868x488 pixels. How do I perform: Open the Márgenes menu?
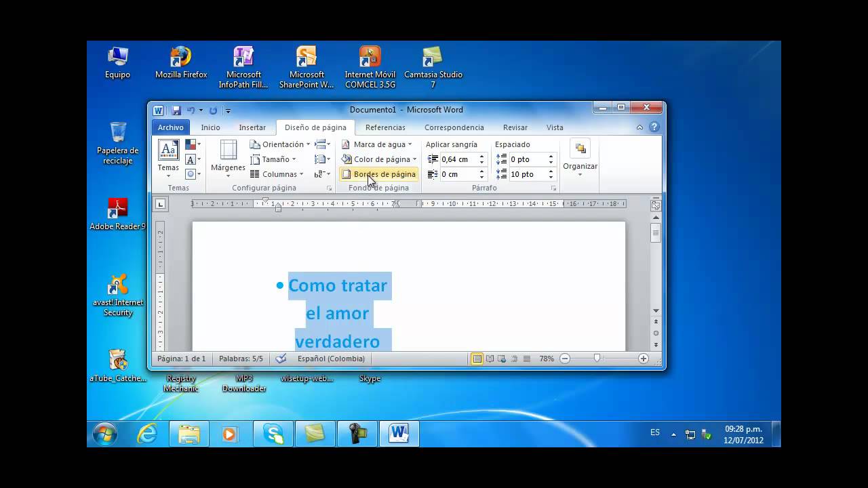(x=228, y=159)
